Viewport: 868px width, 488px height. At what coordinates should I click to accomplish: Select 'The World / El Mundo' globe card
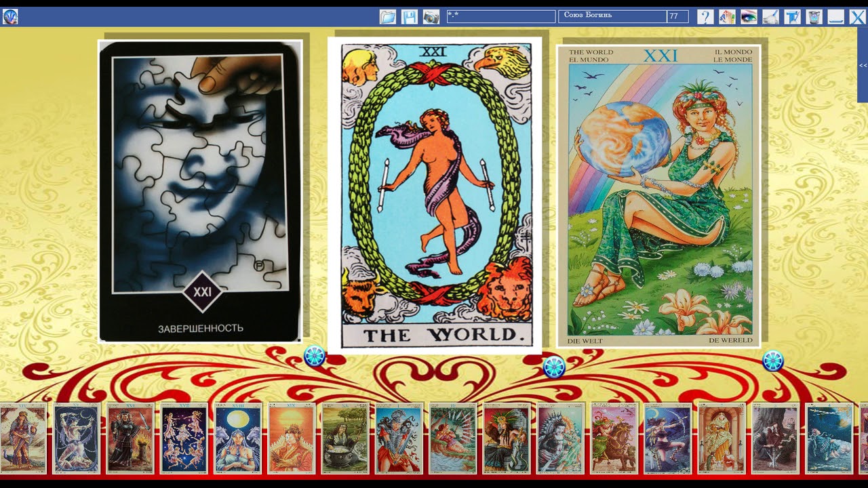(658, 197)
